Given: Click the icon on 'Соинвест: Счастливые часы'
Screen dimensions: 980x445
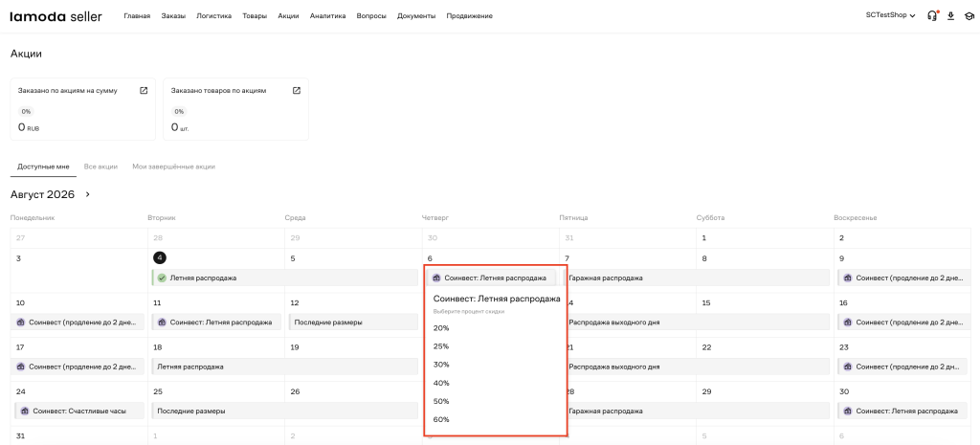Looking at the screenshot, I should click(25, 412).
